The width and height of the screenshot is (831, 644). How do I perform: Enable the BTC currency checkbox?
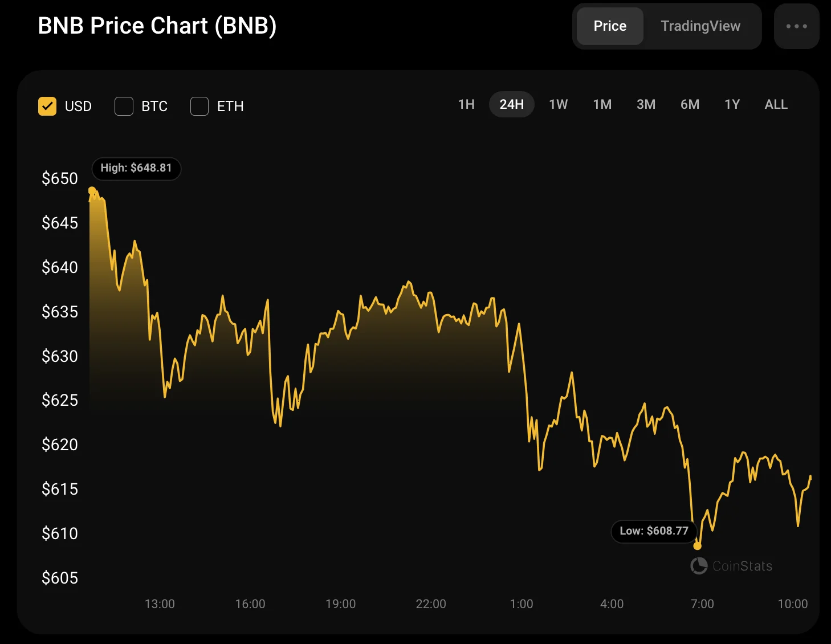(x=124, y=106)
